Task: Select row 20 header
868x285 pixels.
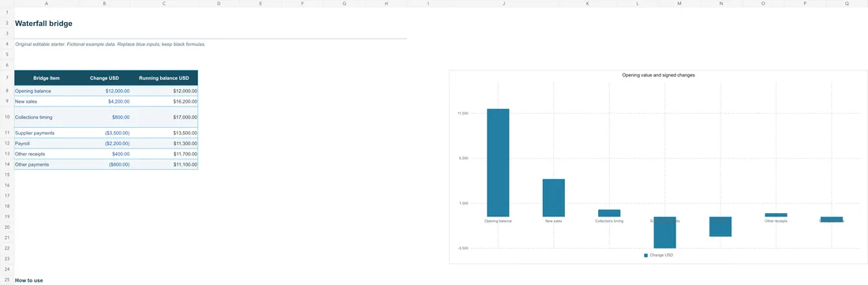Action: point(6,227)
